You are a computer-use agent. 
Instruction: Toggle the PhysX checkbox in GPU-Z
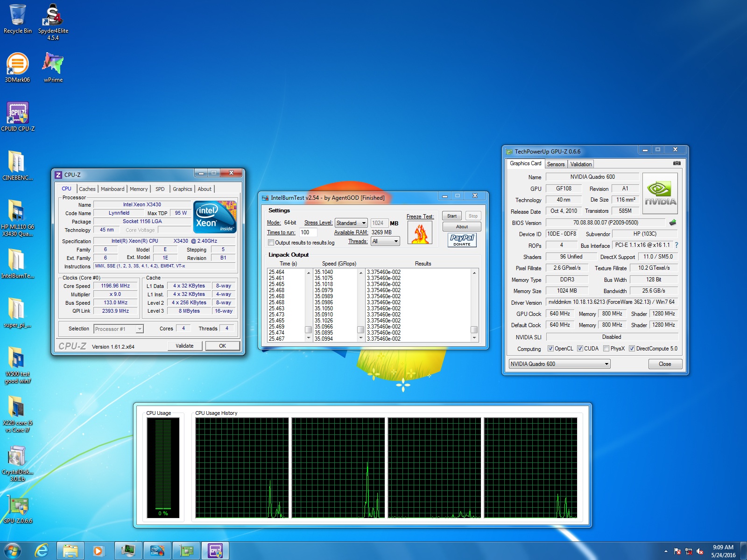pos(606,349)
